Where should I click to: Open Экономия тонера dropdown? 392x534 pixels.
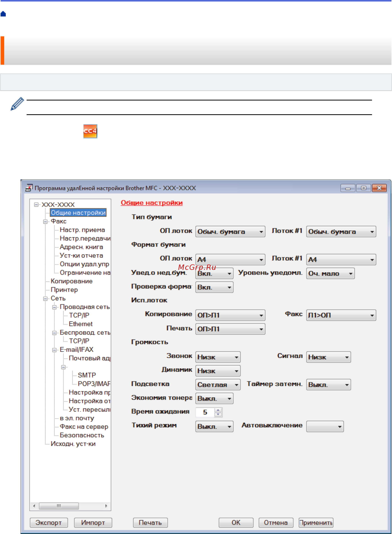(x=214, y=398)
